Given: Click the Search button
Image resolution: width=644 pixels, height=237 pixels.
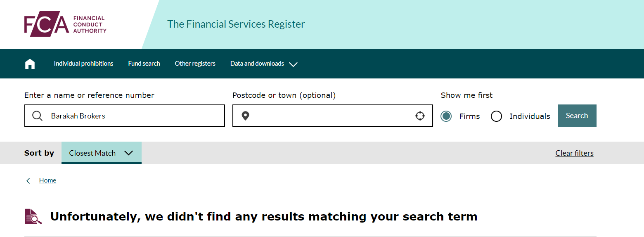Looking at the screenshot, I should (x=577, y=116).
